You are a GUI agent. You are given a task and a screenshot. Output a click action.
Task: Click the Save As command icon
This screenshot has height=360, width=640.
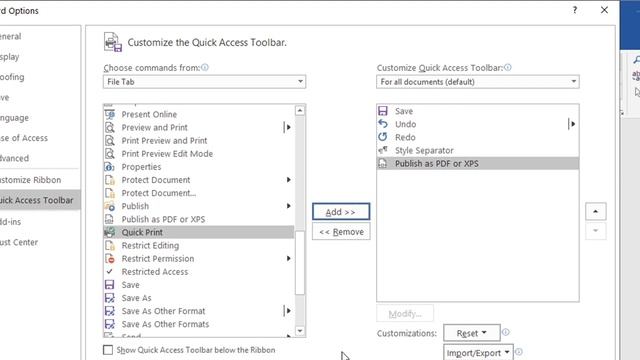[110, 298]
